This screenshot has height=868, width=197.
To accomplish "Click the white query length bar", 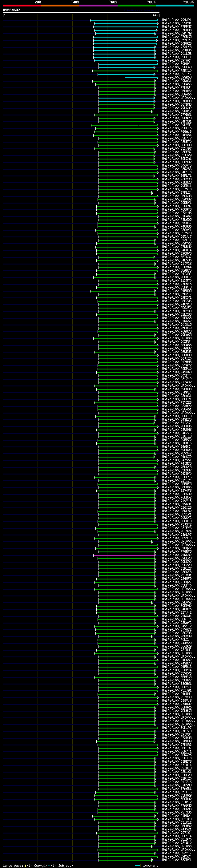I will [x=81, y=12].
